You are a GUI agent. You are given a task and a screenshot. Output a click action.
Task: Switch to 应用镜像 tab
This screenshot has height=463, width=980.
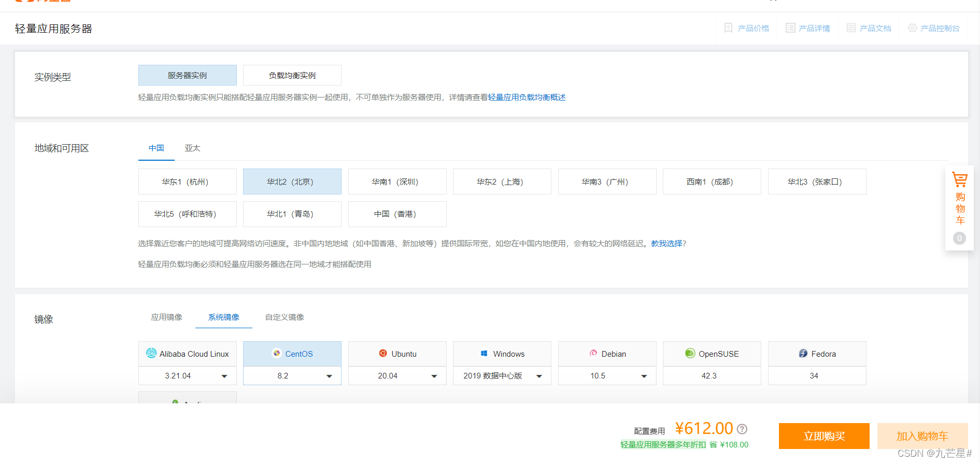[x=167, y=317]
